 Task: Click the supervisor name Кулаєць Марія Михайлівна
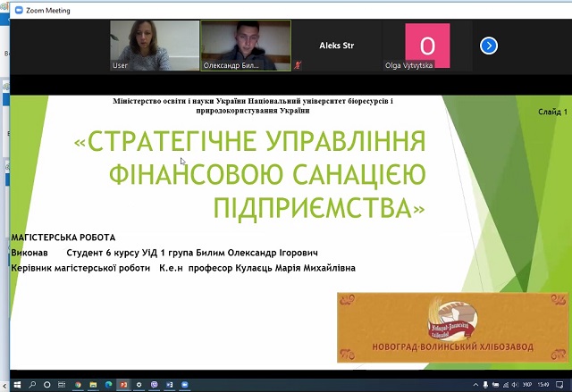[x=296, y=268]
